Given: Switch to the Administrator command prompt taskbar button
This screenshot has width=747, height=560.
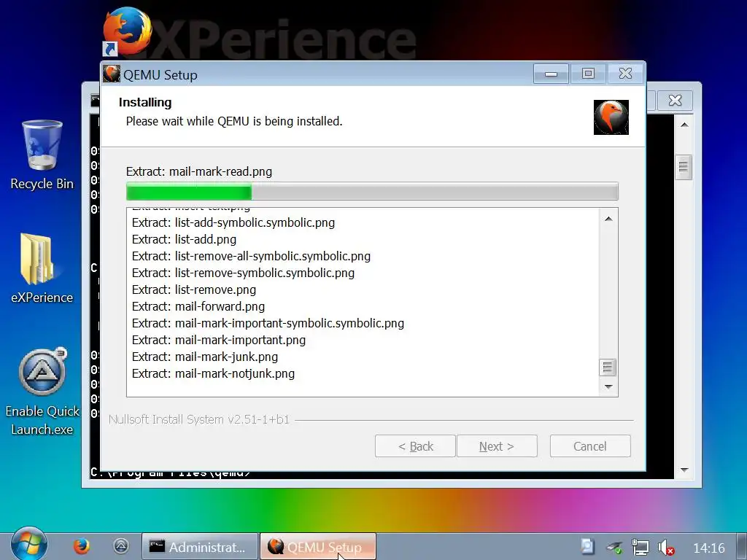Looking at the screenshot, I should pyautogui.click(x=200, y=547).
